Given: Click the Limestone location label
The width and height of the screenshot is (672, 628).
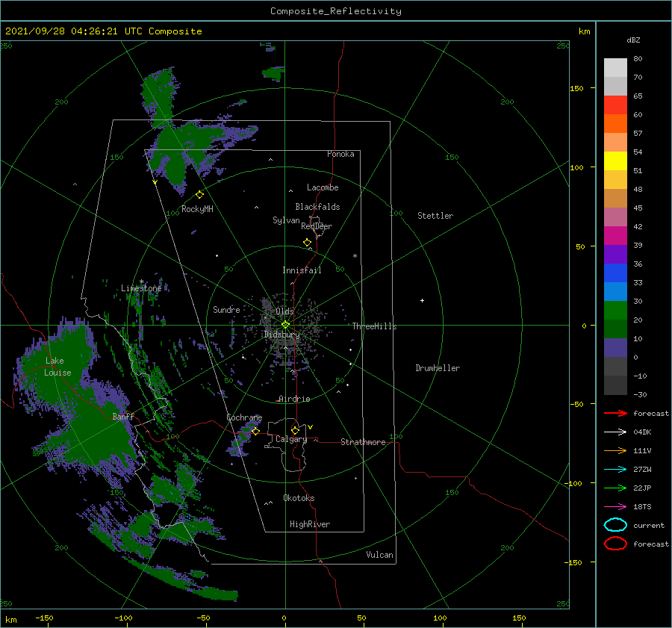Looking at the screenshot, I should (x=141, y=288).
